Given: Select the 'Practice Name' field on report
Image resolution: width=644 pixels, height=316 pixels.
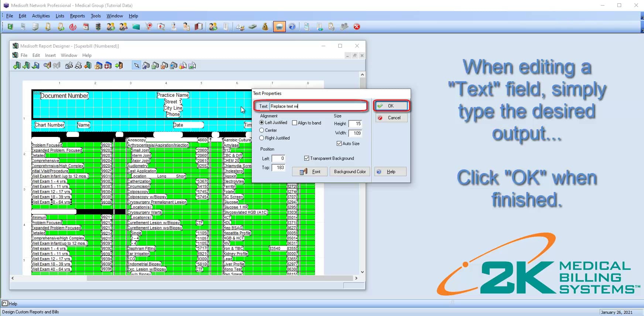Looking at the screenshot, I should pos(173,95).
